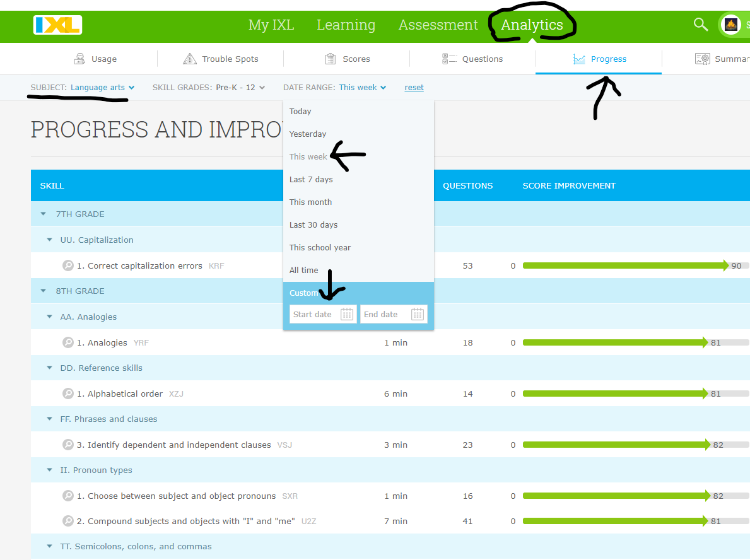Collapse the DD. Reference skills group
Image resolution: width=750 pixels, height=560 pixels.
point(50,368)
